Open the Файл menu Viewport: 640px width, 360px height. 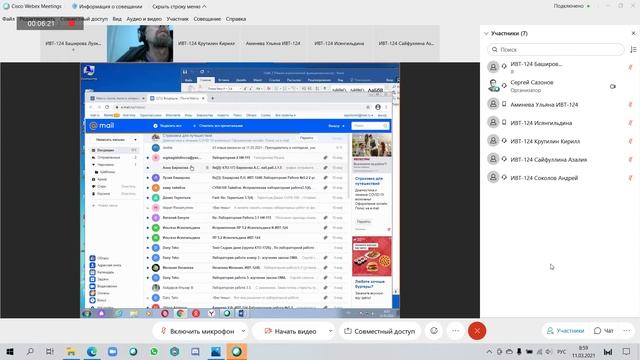8,19
